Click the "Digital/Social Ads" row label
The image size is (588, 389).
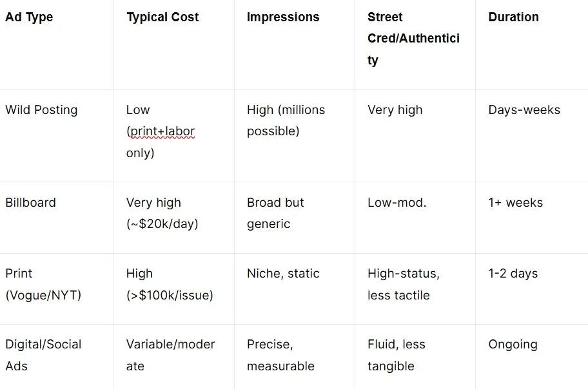[43, 355]
